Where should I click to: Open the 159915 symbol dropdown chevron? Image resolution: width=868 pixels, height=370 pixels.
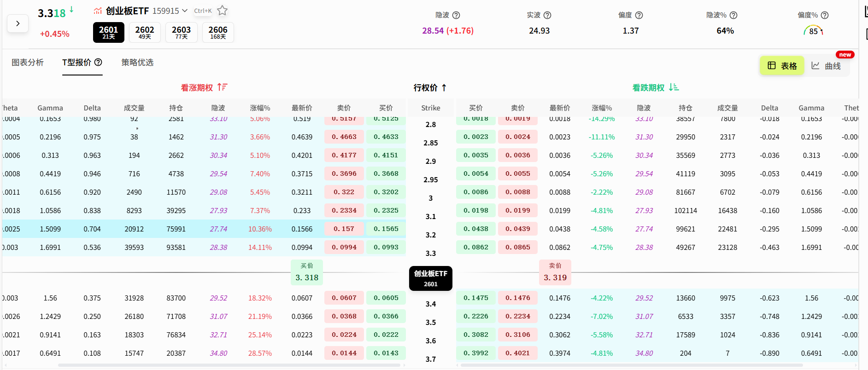[185, 11]
